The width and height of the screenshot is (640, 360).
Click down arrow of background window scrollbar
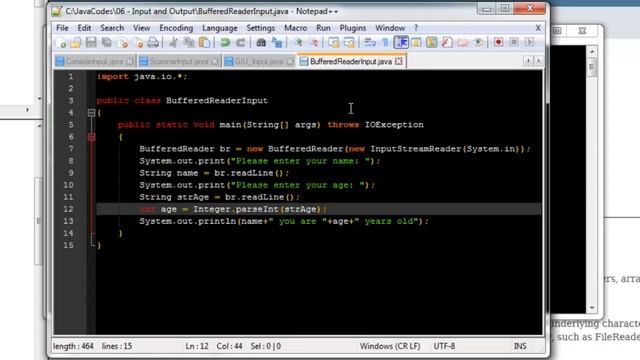click(592, 308)
